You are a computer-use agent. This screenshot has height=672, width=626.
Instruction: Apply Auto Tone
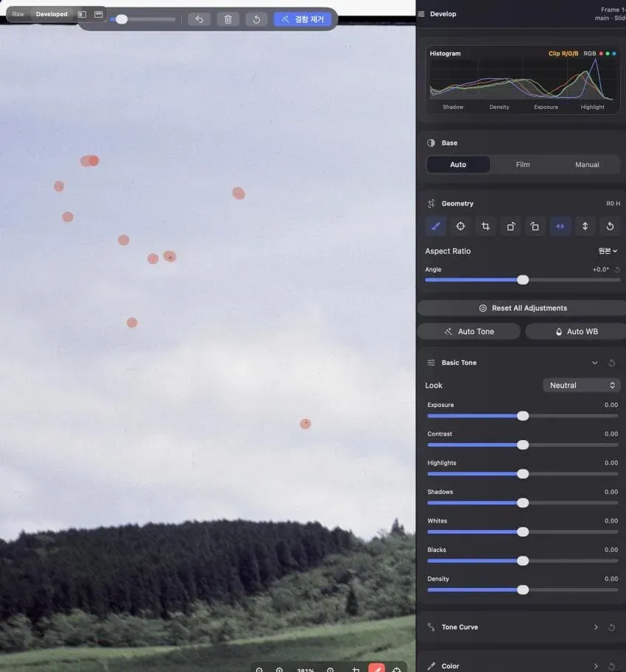click(x=469, y=332)
